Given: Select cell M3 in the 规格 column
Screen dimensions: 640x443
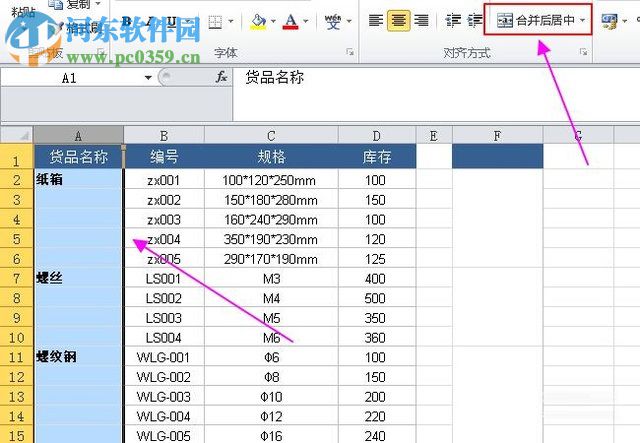Looking at the screenshot, I should [x=271, y=278].
